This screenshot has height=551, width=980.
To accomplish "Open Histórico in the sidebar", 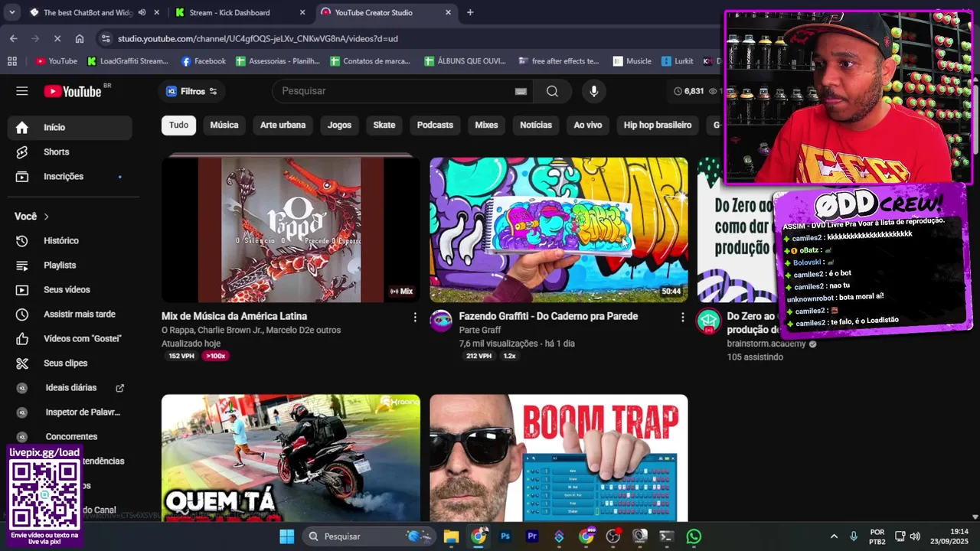I will point(70,241).
